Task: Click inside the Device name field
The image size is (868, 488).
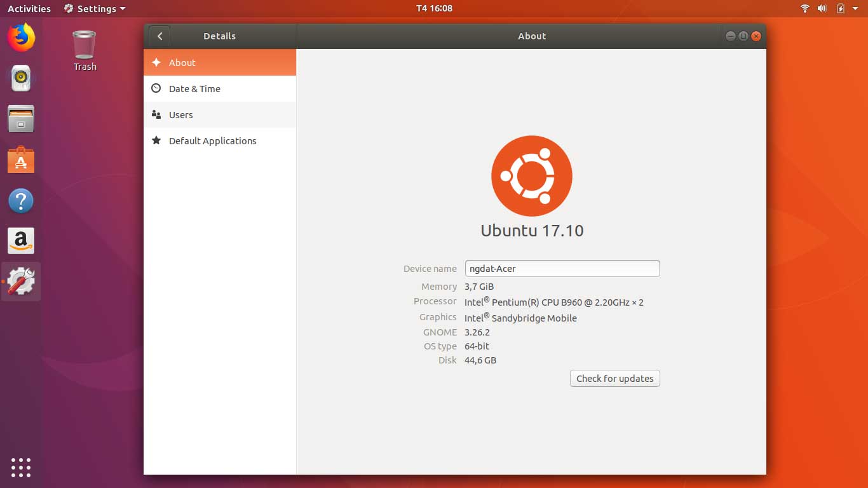Action: click(562, 268)
